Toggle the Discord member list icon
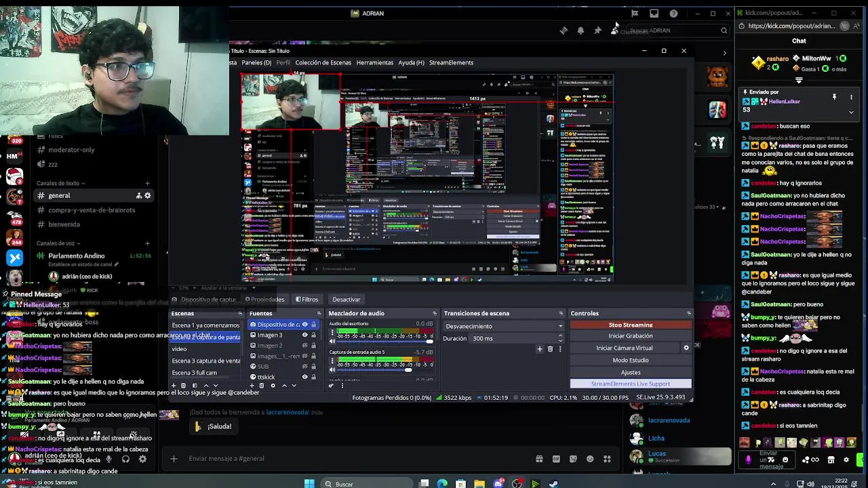 click(614, 30)
